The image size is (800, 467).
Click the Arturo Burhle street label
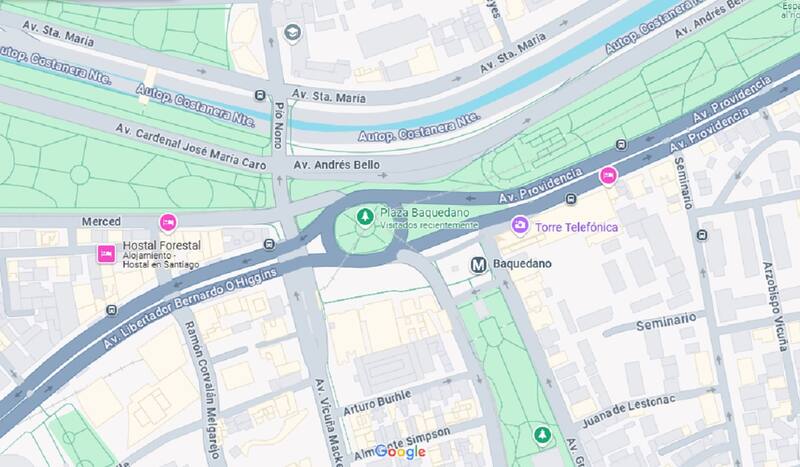coord(377,403)
